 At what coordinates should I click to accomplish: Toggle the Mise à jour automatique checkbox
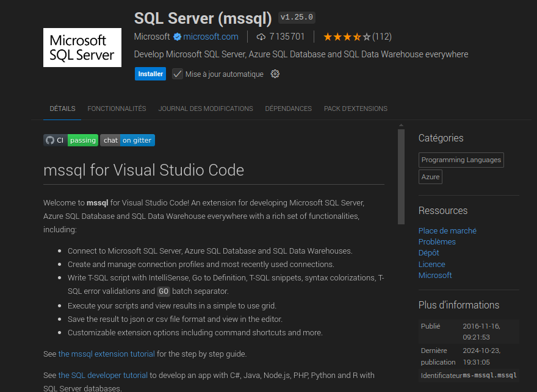click(x=178, y=74)
